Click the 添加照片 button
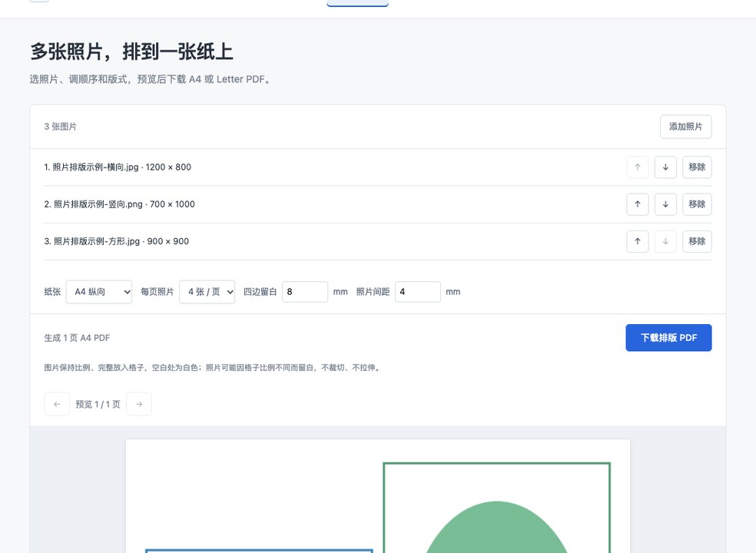This screenshot has width=756, height=553. point(685,127)
